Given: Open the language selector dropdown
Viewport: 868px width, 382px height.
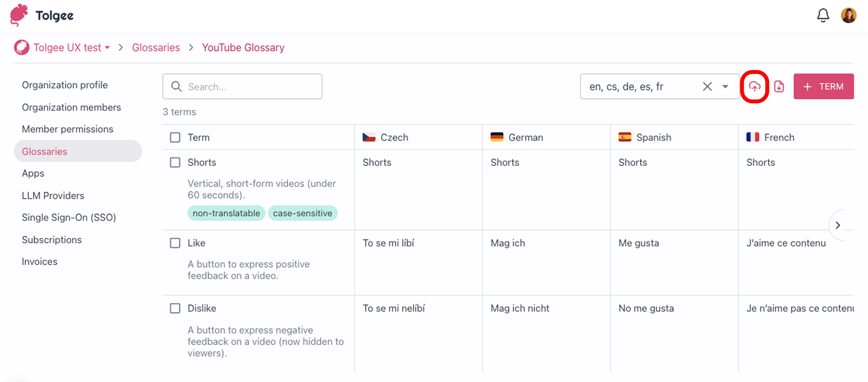Looking at the screenshot, I should click(725, 86).
